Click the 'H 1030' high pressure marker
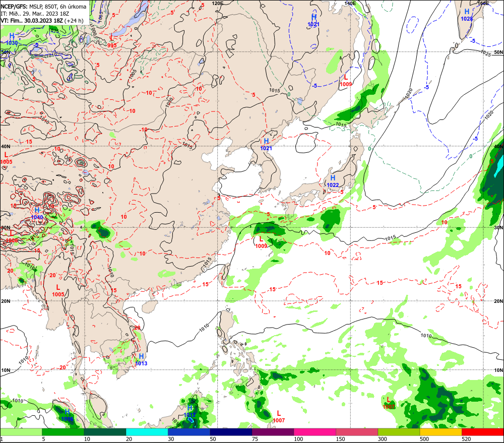Screen dimensions: 504x443 pos(12,39)
